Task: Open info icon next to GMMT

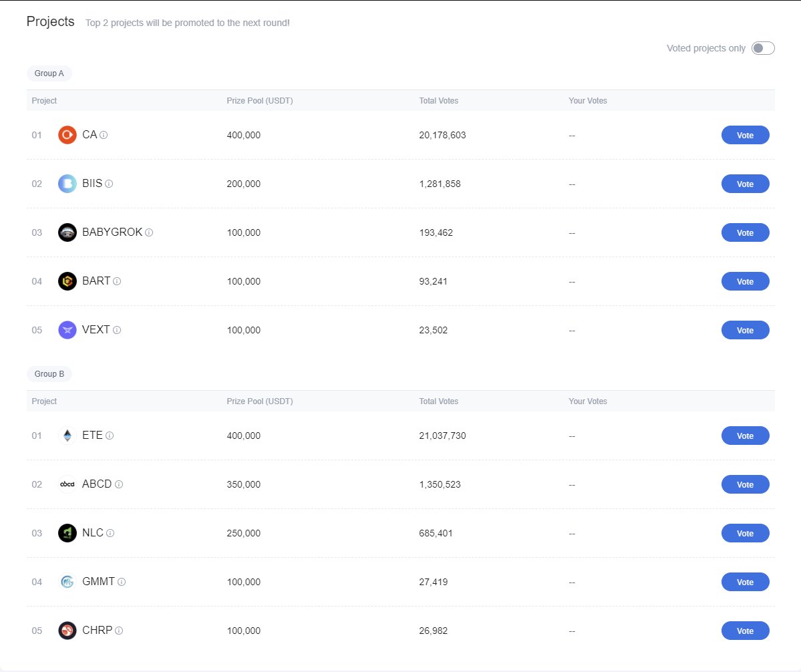Action: tap(122, 582)
